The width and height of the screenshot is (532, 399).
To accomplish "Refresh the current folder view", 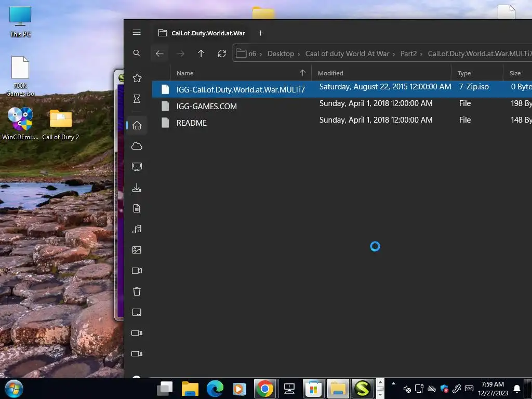I will pos(222,54).
